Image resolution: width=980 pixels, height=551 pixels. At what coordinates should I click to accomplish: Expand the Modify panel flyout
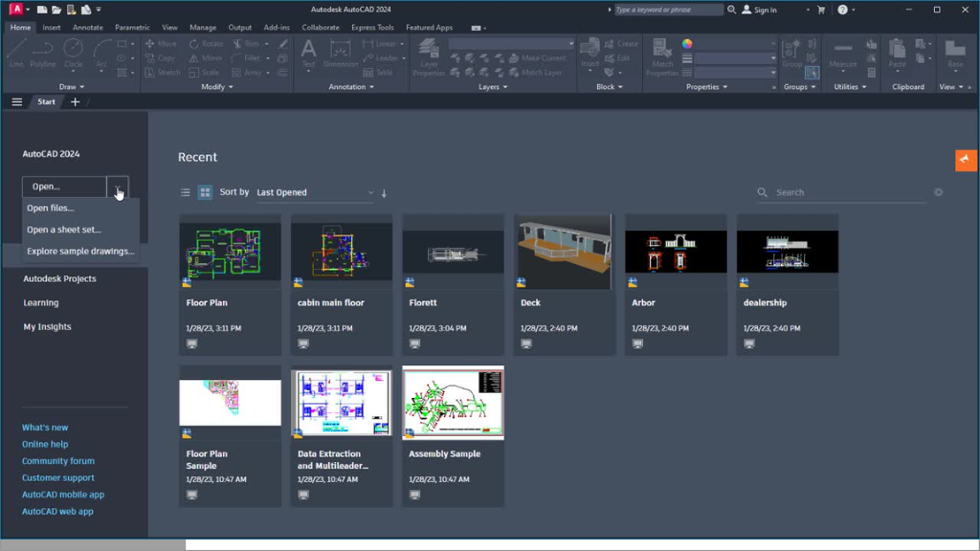click(217, 87)
